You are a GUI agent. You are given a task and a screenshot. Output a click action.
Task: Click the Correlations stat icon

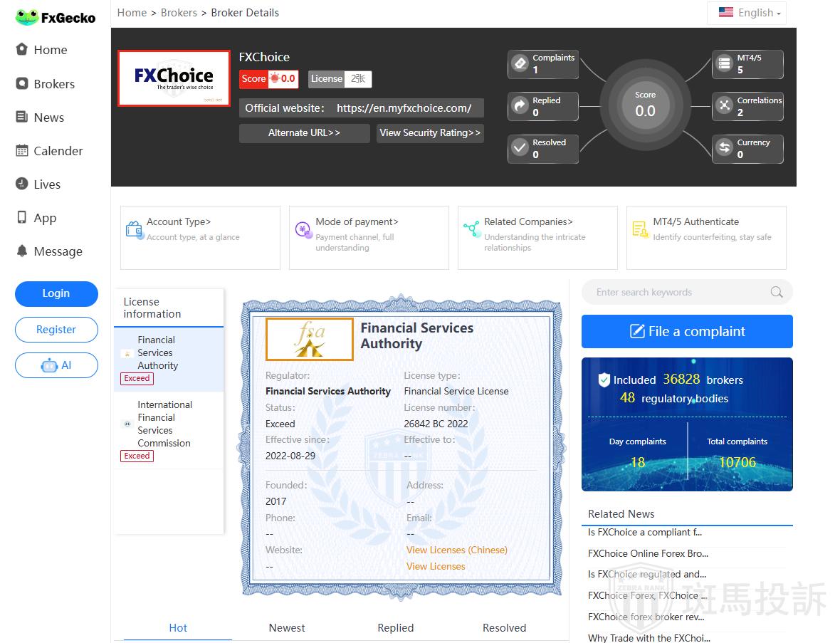[x=724, y=106]
